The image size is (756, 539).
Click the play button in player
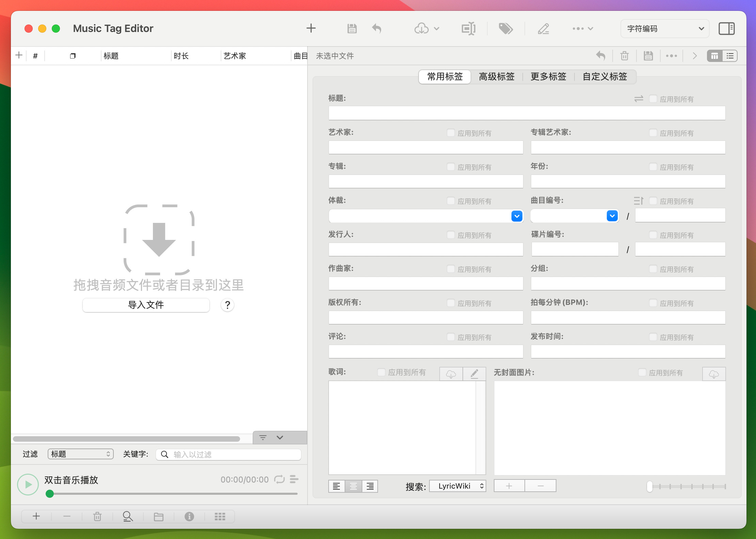pos(28,484)
